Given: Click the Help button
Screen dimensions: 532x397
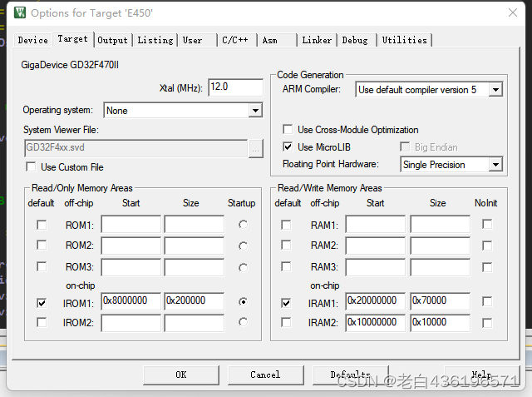Looking at the screenshot, I should coord(481,375).
